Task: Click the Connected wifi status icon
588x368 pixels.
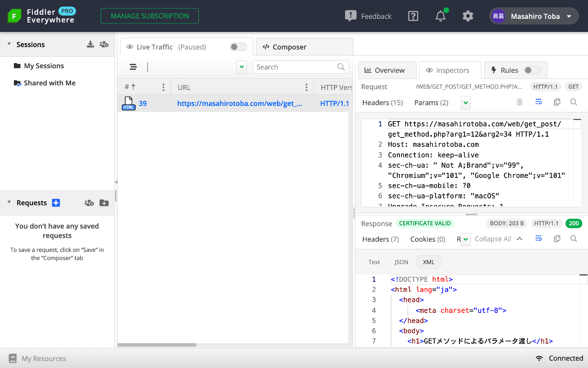Action: pos(539,358)
